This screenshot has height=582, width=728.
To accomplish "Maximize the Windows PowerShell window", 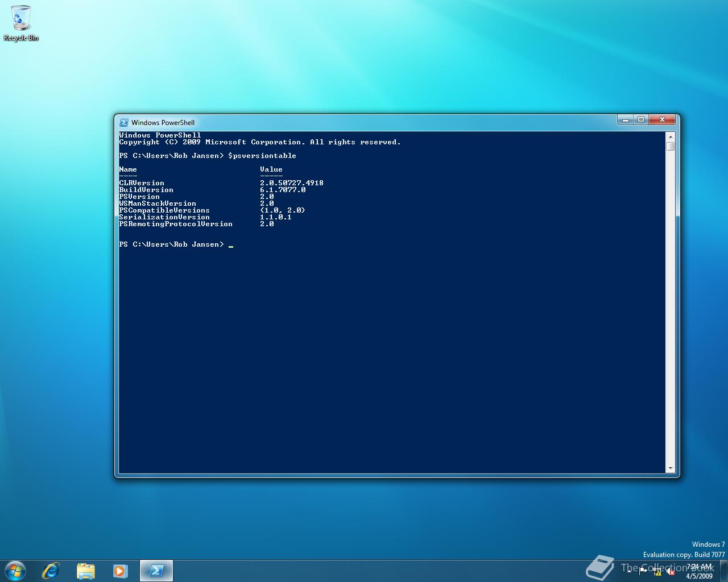I will [641, 119].
